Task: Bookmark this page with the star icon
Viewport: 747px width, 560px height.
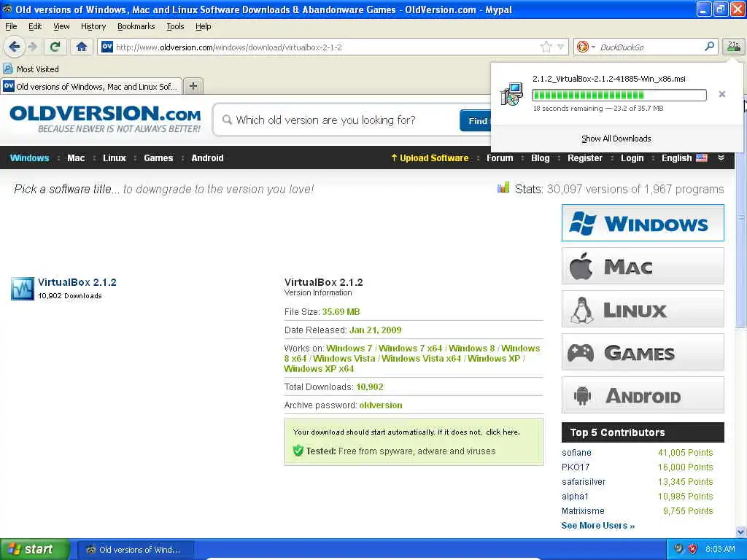Action: point(546,47)
